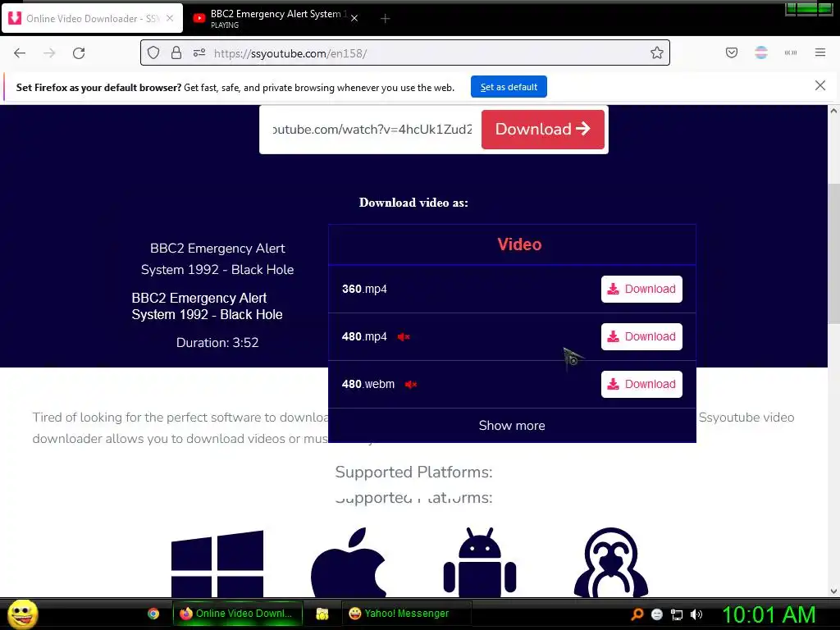Go back to the previous page
This screenshot has height=630, width=840.
pyautogui.click(x=20, y=53)
